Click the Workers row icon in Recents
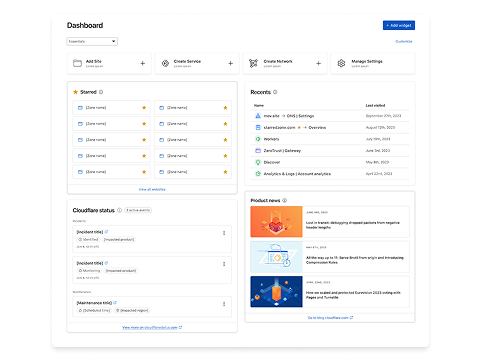 pos(258,139)
